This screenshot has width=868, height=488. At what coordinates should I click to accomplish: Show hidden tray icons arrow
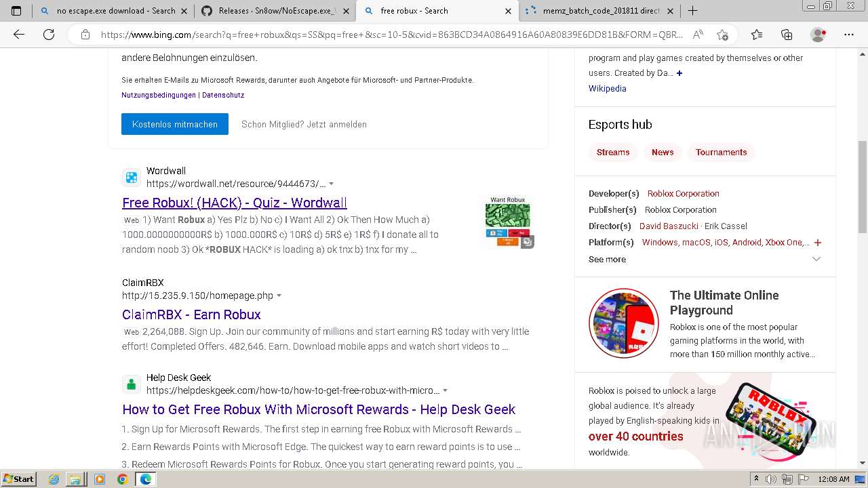point(755,479)
